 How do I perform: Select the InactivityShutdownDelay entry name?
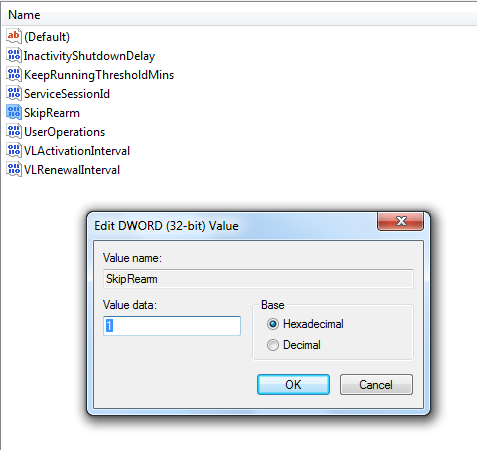[89, 56]
